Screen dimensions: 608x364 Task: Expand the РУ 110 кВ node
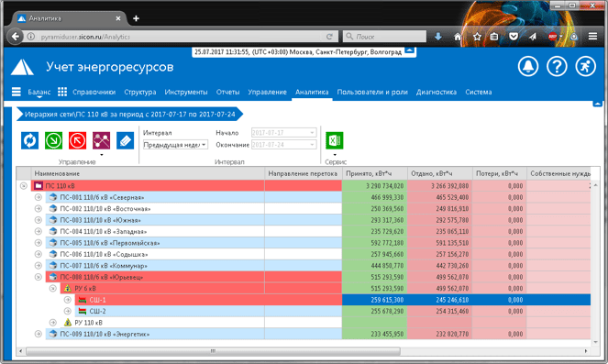[53, 323]
